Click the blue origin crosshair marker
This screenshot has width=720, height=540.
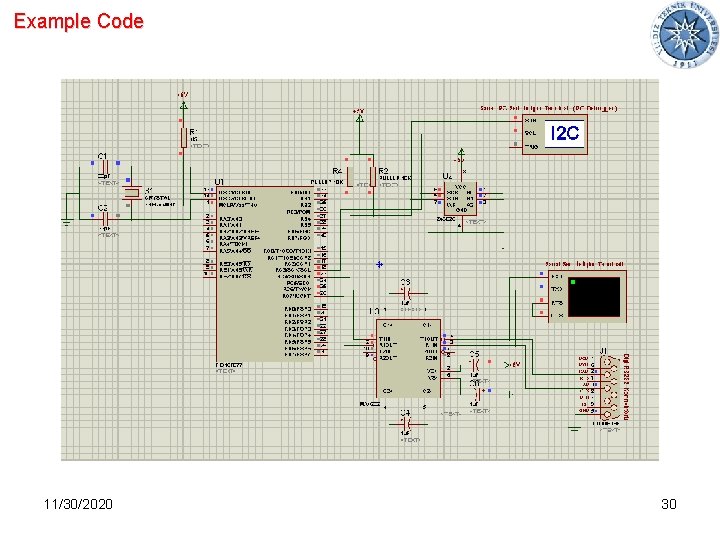point(379,264)
